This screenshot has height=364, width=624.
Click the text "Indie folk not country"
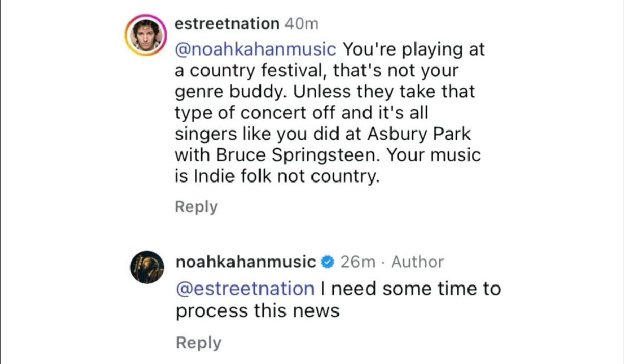click(287, 176)
